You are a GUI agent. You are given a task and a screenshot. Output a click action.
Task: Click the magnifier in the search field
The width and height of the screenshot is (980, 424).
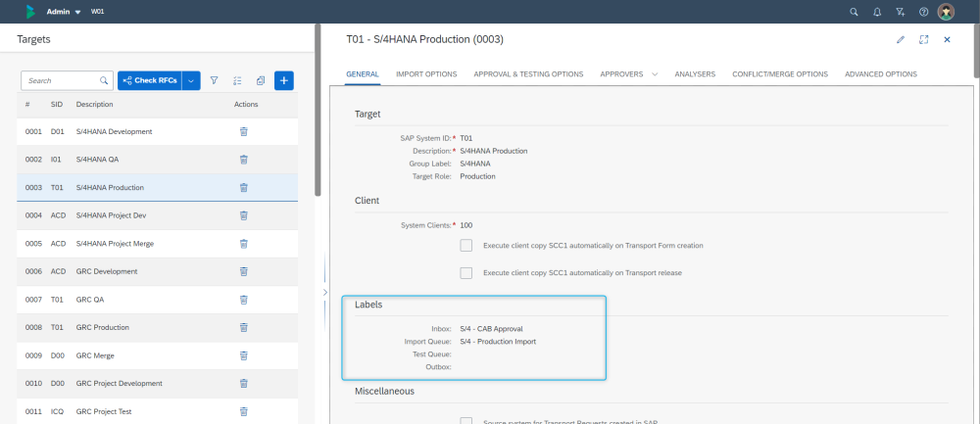[x=104, y=80]
